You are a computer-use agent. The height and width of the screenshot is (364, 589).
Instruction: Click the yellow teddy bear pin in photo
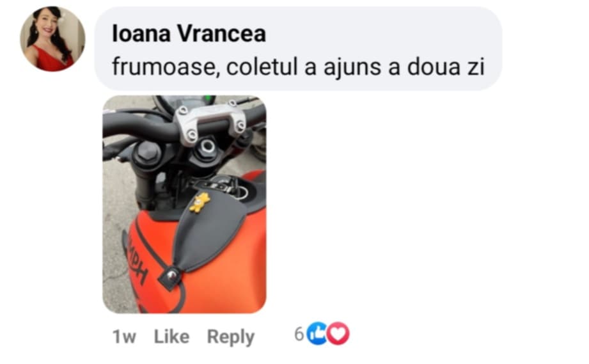pyautogui.click(x=200, y=202)
